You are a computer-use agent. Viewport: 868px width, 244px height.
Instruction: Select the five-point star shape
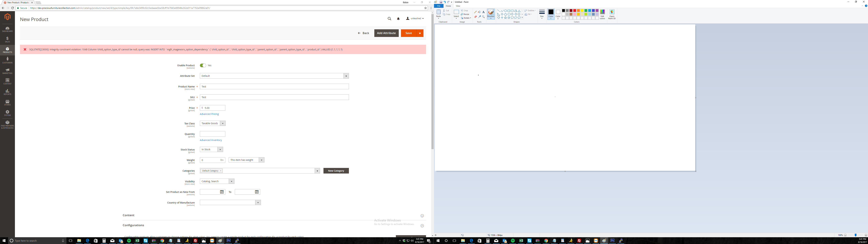point(505,17)
